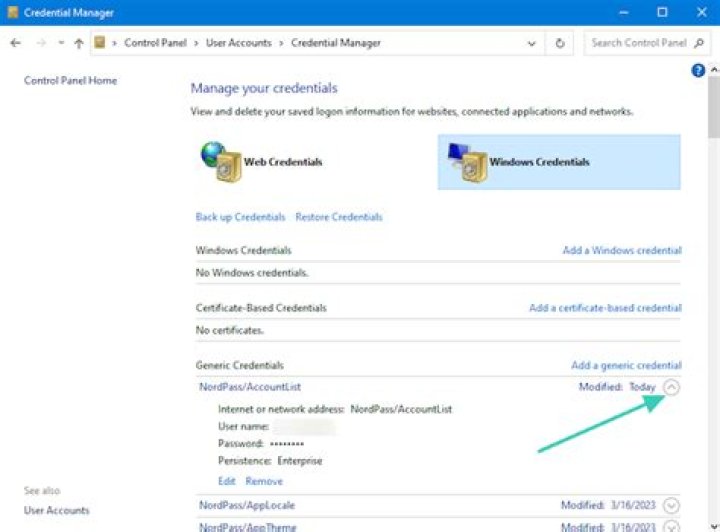Viewport: 720px width, 532px height.
Task: Click the Back navigation arrow
Action: point(15,43)
